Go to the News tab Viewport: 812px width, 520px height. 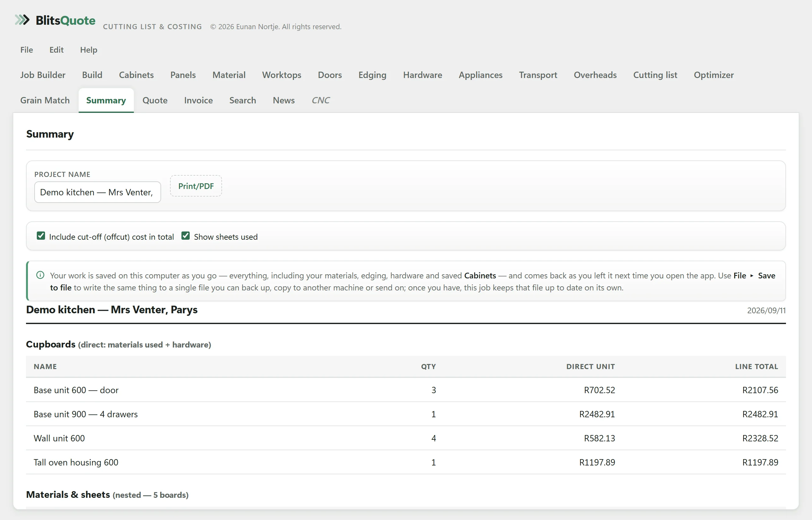(x=284, y=100)
